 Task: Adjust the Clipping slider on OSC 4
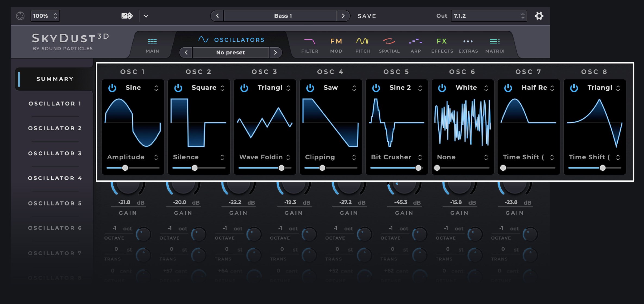point(322,168)
